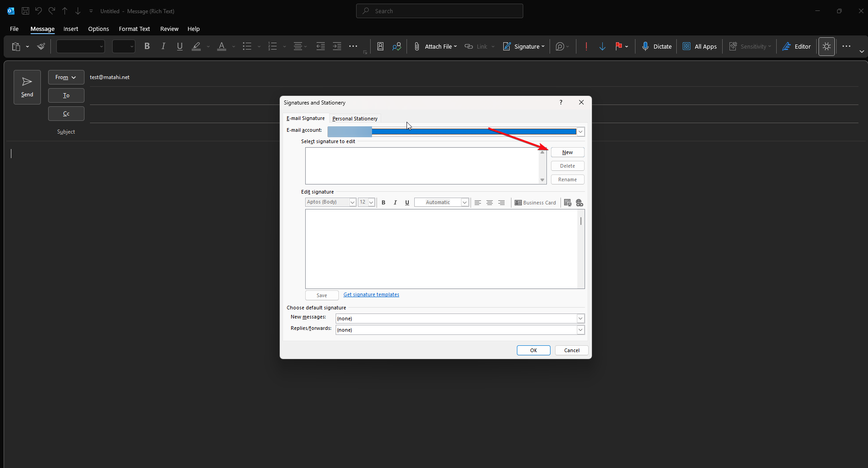Image resolution: width=868 pixels, height=468 pixels.
Task: Mark message as High Importance
Action: point(586,46)
